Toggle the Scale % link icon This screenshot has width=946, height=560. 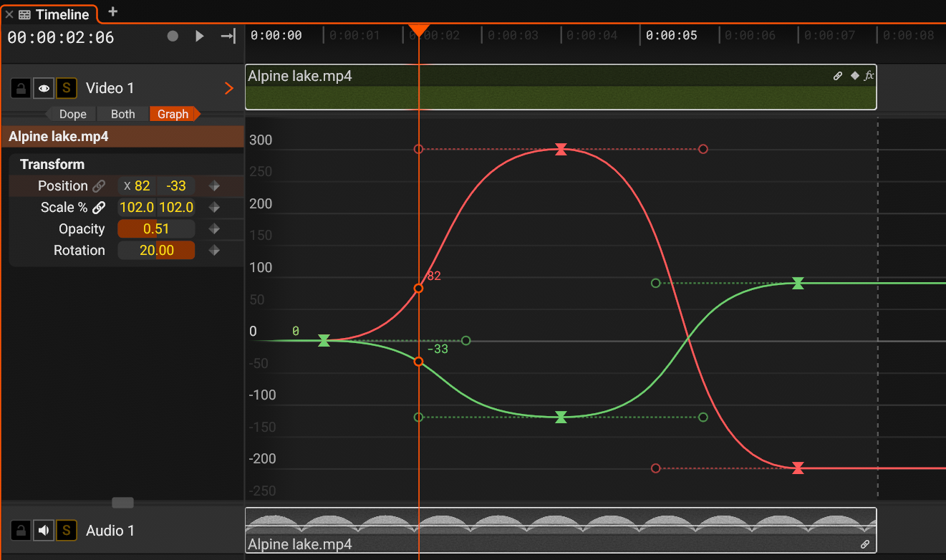(x=99, y=208)
